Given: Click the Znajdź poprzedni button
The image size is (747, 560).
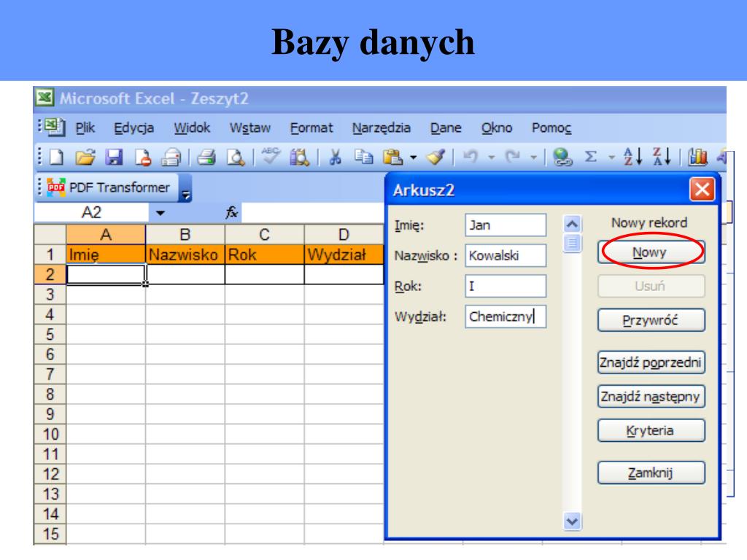Looking at the screenshot, I should click(x=651, y=362).
